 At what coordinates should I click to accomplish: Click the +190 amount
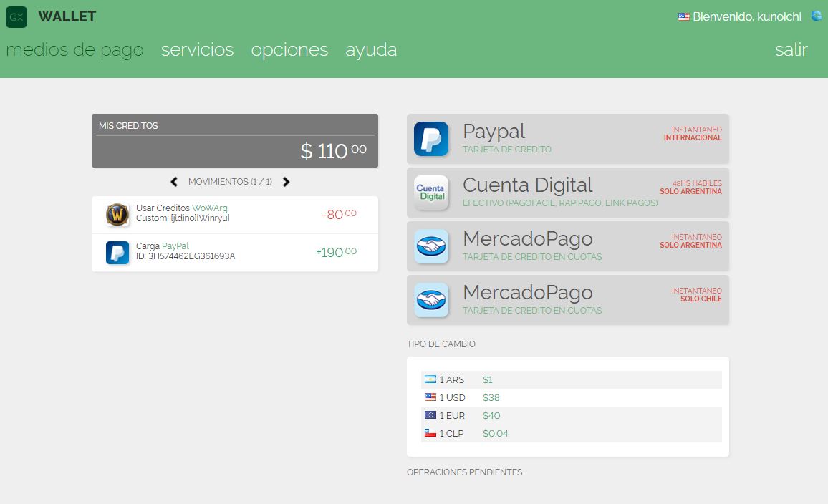(337, 252)
